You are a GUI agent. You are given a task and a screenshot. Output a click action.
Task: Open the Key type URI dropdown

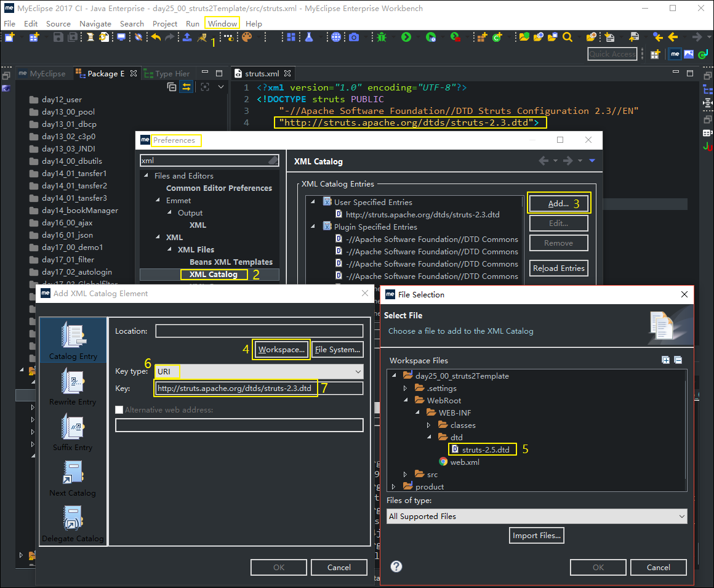[358, 372]
